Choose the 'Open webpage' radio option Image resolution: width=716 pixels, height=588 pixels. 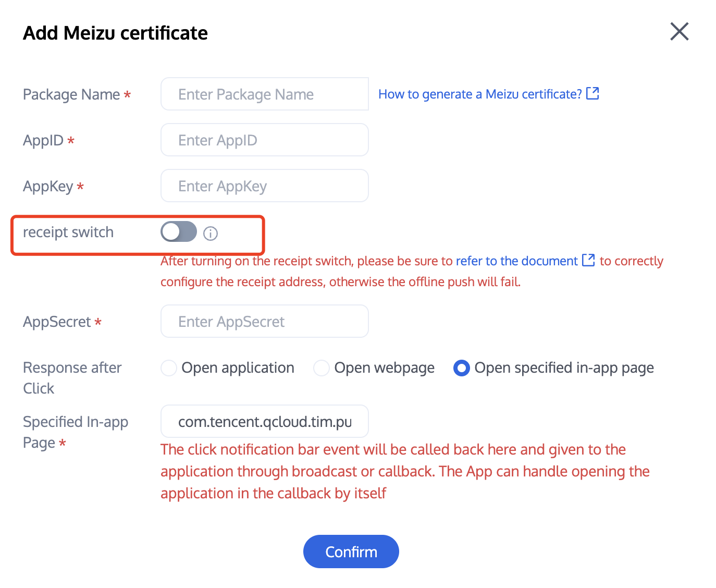point(322,368)
